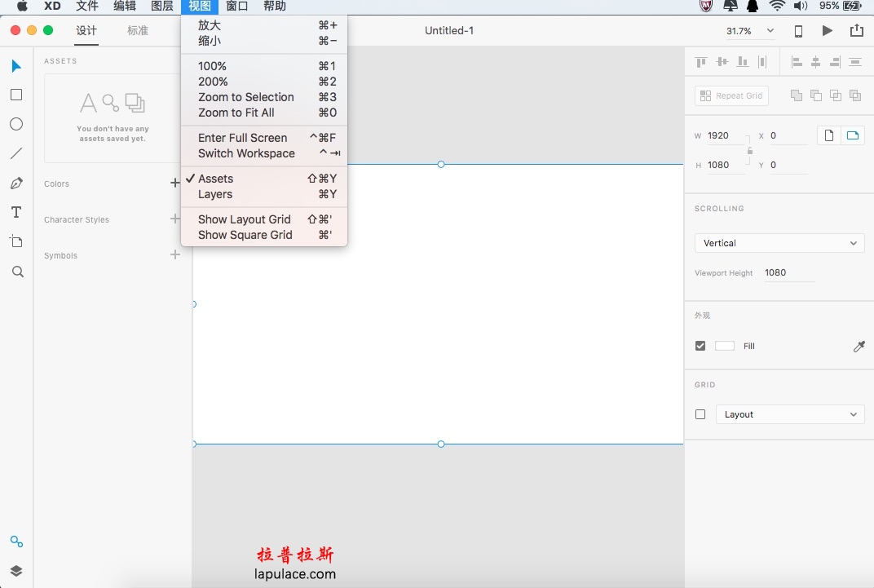Click the Viewport Height input field
This screenshot has width=874, height=588.
pyautogui.click(x=788, y=273)
